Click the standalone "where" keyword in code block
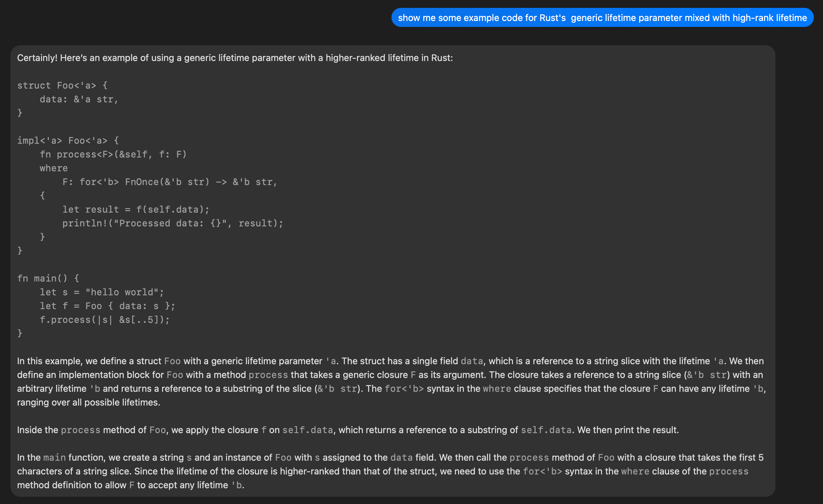Viewport: 823px width, 504px height. click(53, 168)
